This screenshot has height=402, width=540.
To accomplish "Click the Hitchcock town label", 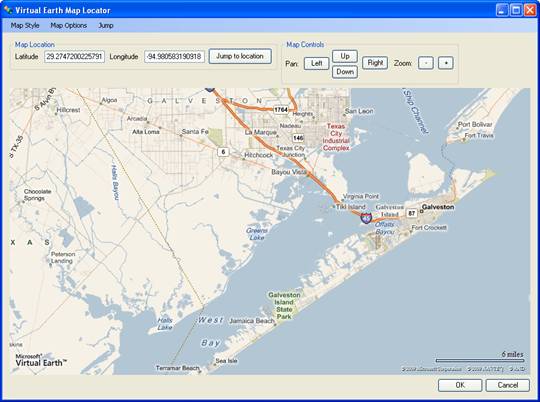I will pyautogui.click(x=258, y=155).
